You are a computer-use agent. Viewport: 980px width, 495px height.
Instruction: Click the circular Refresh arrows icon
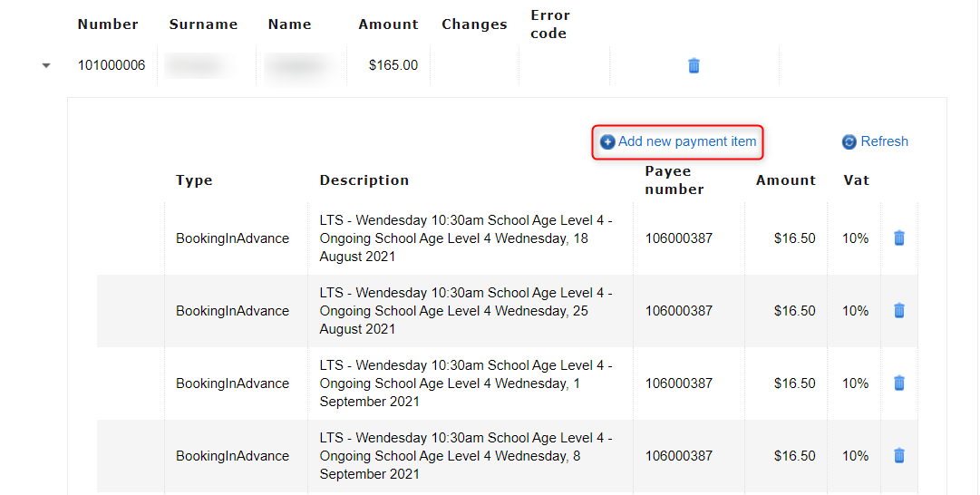[849, 142]
